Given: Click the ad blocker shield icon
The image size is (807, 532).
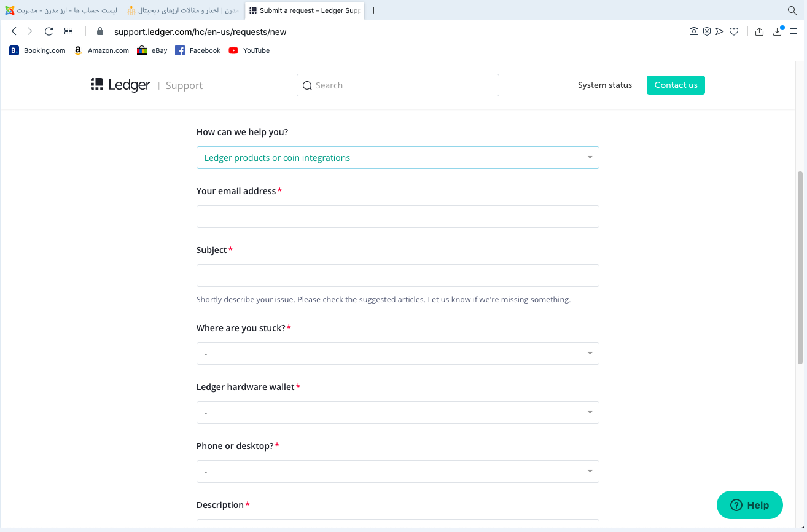Looking at the screenshot, I should [707, 31].
